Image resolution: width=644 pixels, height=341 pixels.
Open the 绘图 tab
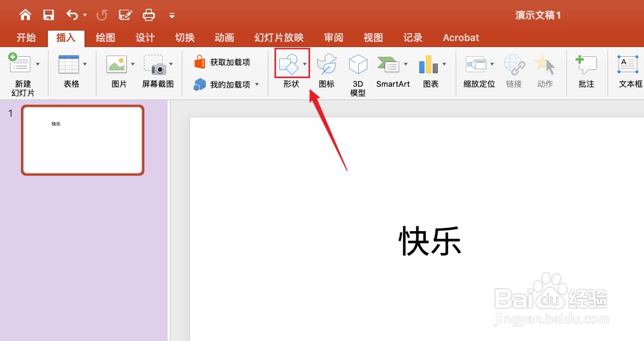tap(105, 38)
